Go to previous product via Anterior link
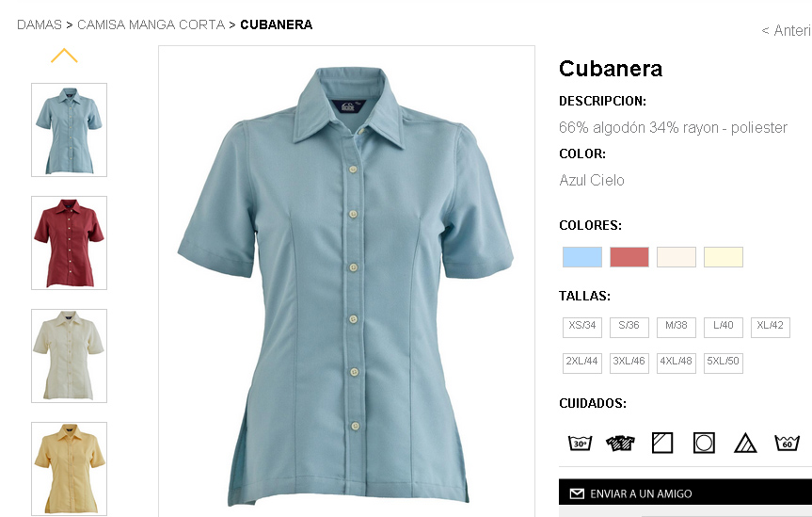 click(786, 30)
